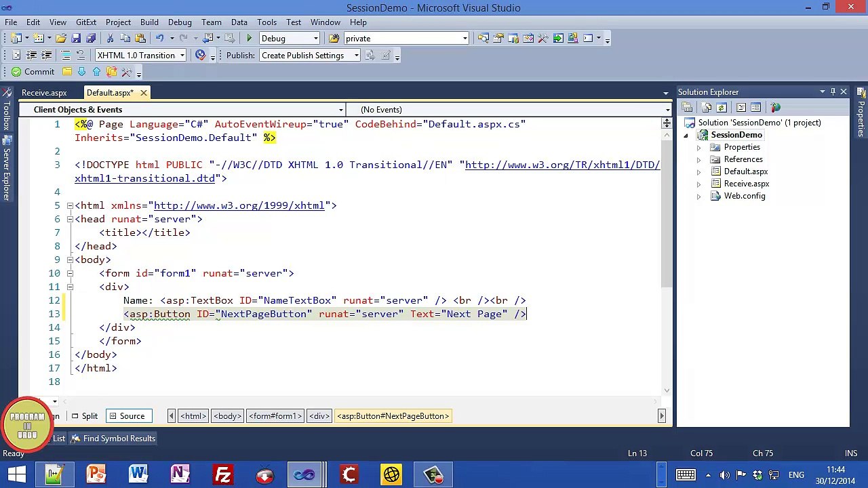Click the Undo arrow icon
Viewport: 868px width, 488px height.
click(x=160, y=39)
